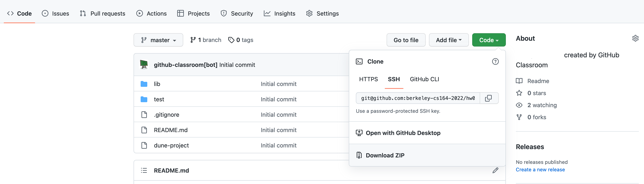644x184 pixels.
Task: Select the GitHub CLI clone tab
Action: 424,79
